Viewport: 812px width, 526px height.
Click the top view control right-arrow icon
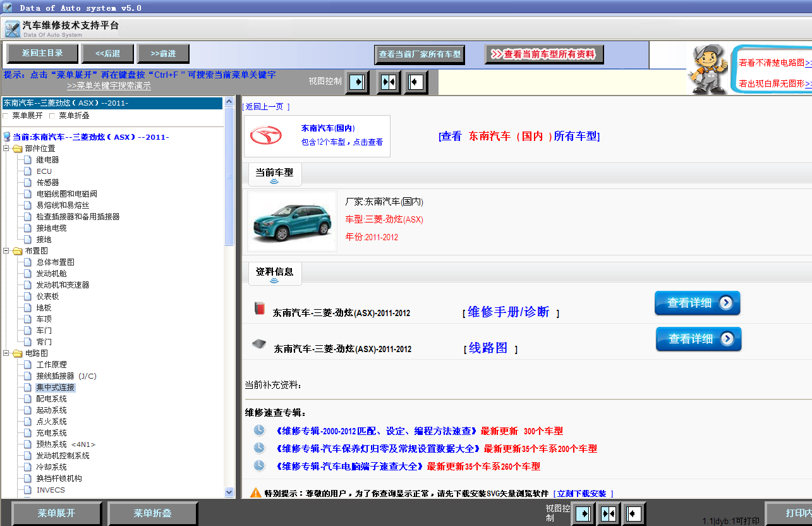pyautogui.click(x=358, y=82)
